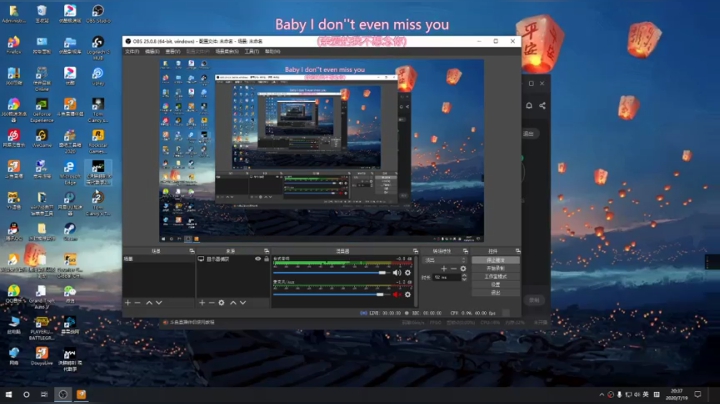
Task: Open the Steam desktop shortcut
Action: pyautogui.click(x=70, y=231)
